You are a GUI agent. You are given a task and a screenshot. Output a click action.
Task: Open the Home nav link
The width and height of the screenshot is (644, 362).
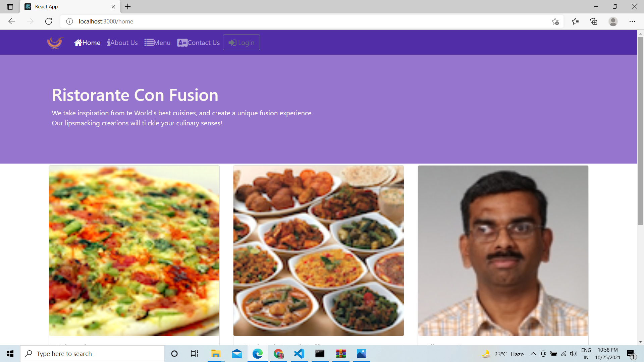[87, 43]
